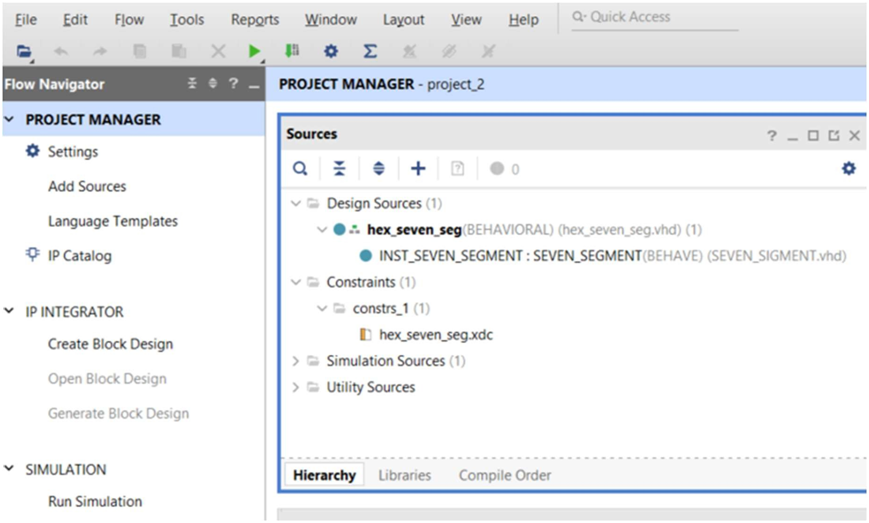Select the hex_seven_seg.xdc constraint file
869x523 pixels.
click(435, 334)
